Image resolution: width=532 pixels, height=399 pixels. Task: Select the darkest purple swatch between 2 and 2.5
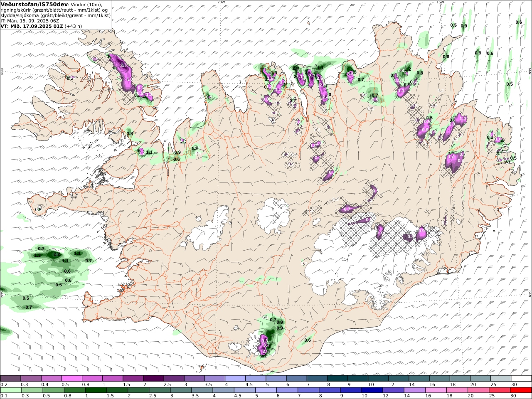153,379
